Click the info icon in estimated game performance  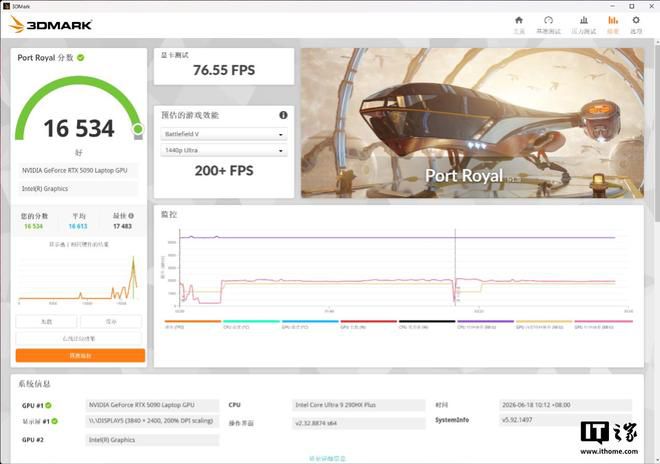point(283,115)
